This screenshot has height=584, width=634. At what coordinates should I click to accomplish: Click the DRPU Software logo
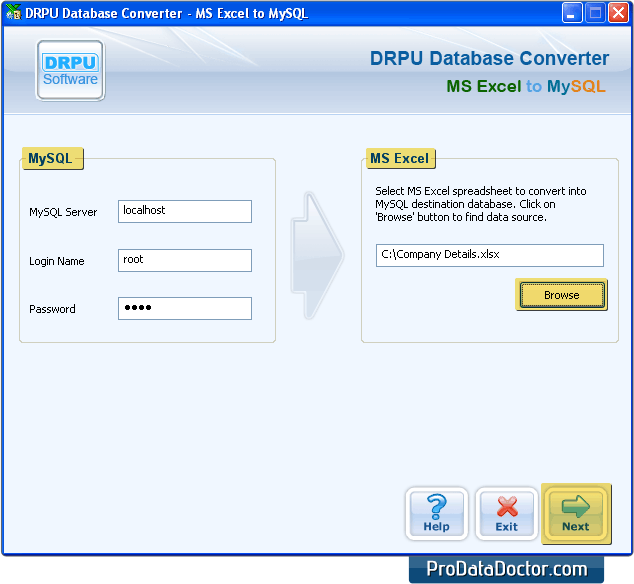(70, 70)
